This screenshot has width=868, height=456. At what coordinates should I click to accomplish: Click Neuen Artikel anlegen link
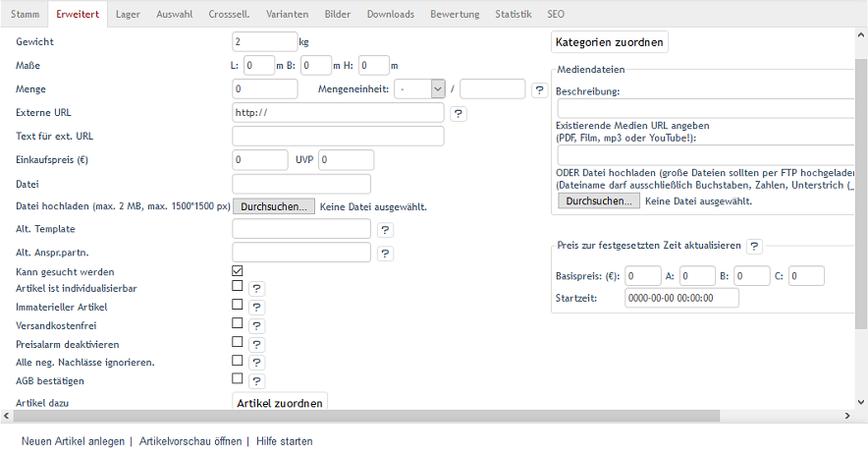click(74, 441)
